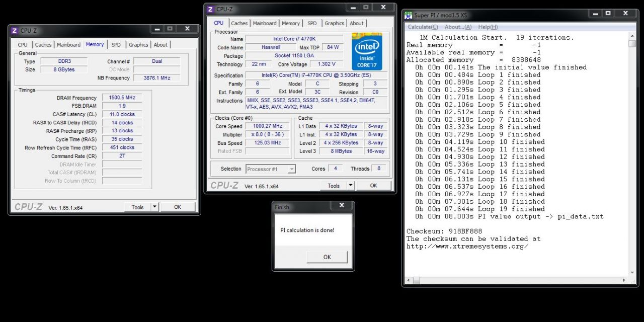Open the Mainboard tab beside the active CPU tab
The width and height of the screenshot is (644, 322).
tap(265, 23)
